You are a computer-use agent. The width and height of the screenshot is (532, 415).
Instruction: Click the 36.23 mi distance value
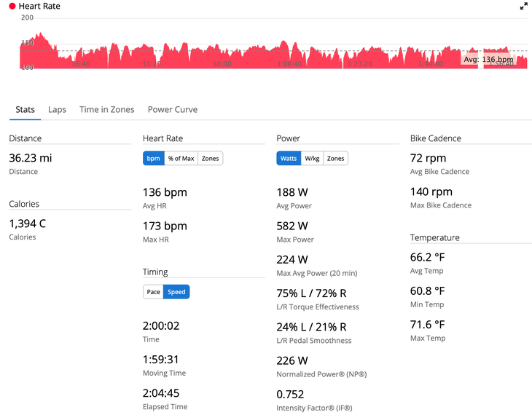pos(31,158)
